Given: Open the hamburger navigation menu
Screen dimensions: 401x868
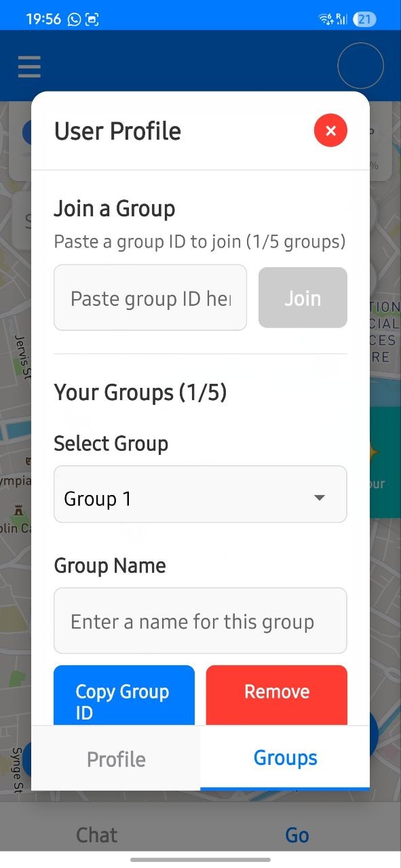Looking at the screenshot, I should tap(28, 66).
